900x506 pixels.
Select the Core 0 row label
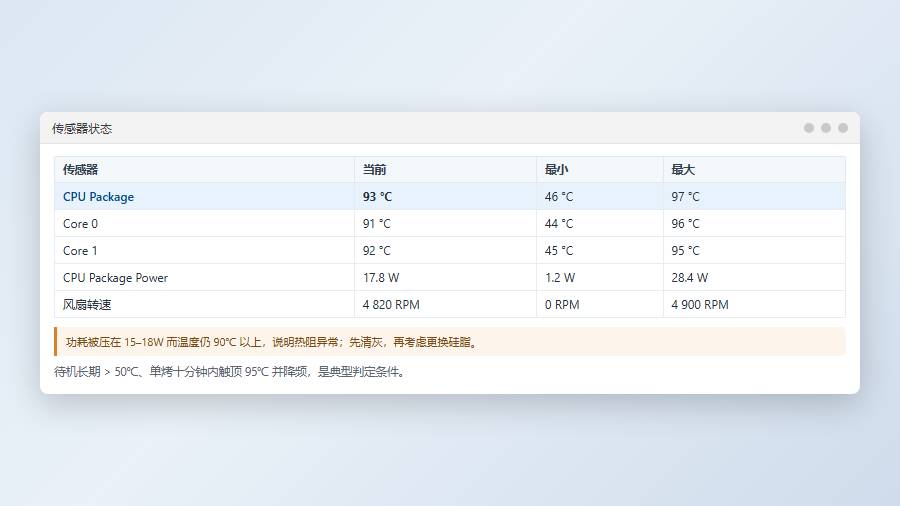[x=80, y=224]
